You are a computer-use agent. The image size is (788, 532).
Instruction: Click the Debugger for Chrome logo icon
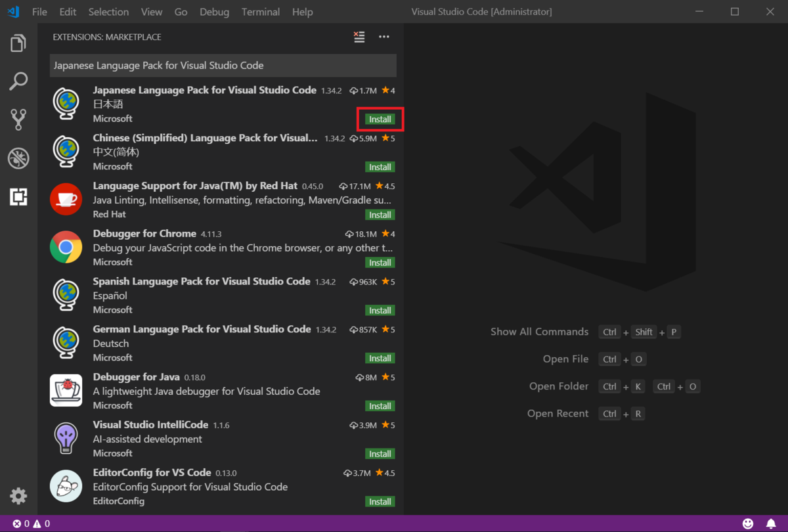pos(66,247)
